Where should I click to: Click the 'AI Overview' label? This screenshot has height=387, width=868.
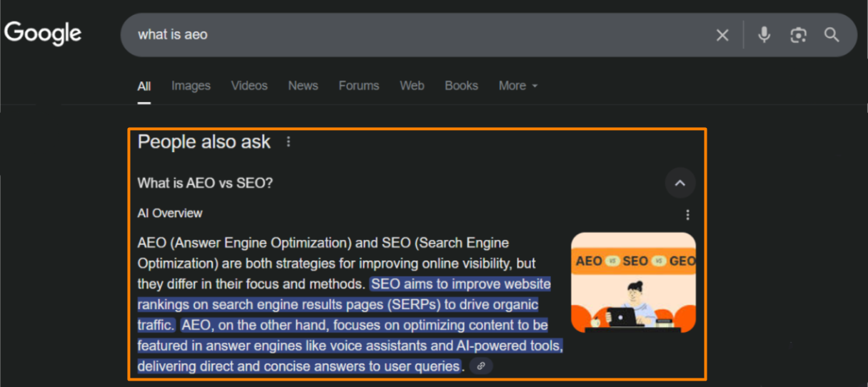pos(170,213)
